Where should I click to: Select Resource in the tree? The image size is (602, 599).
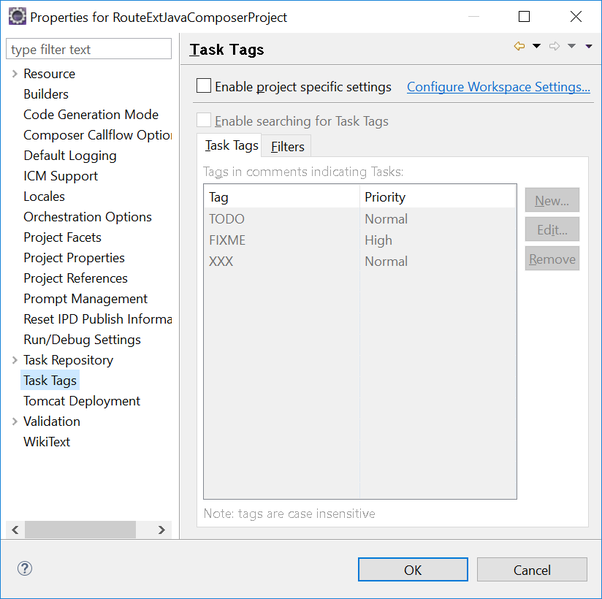tap(49, 73)
